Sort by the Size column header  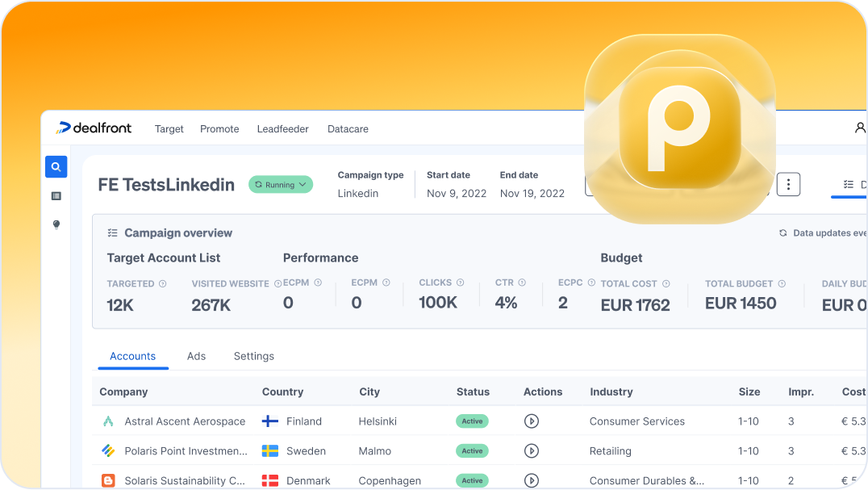pos(749,392)
